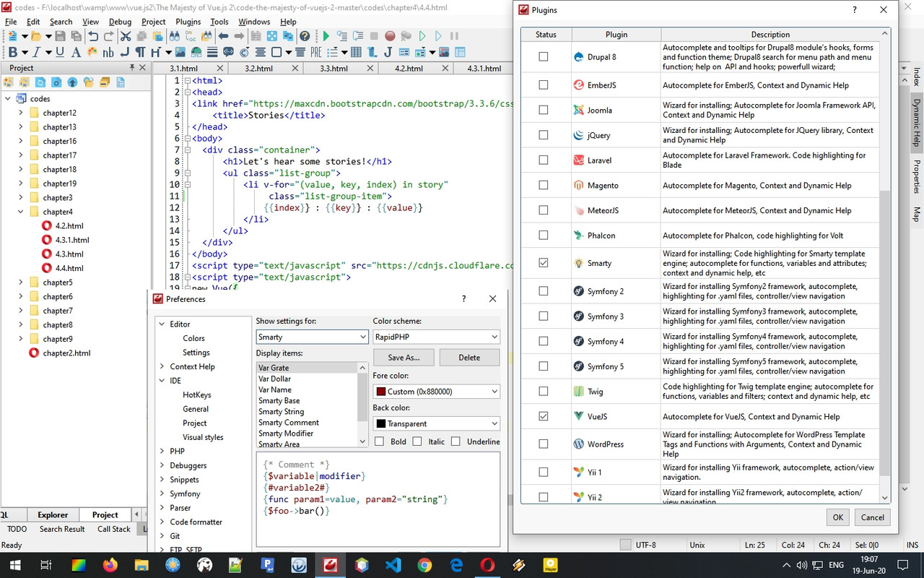Open the Dynamic Help side panel tab
Screen dimensions: 924x578
pyautogui.click(x=917, y=123)
